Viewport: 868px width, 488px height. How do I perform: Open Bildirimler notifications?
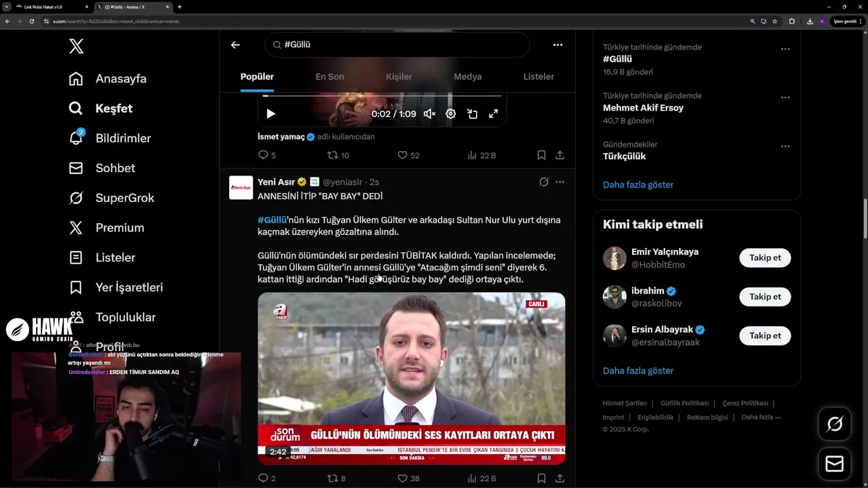pyautogui.click(x=110, y=138)
